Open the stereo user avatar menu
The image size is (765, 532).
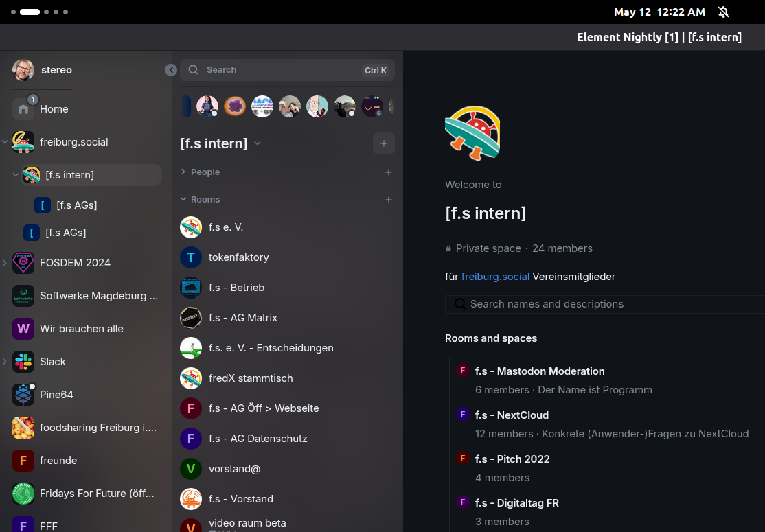pyautogui.click(x=23, y=70)
